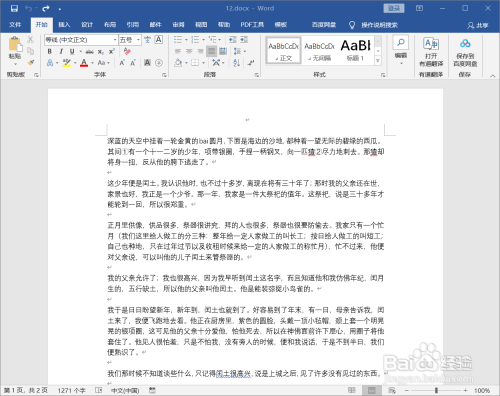The height and width of the screenshot is (396, 500).
Task: Click the 操作说明搜索 search field
Action: tap(379, 25)
